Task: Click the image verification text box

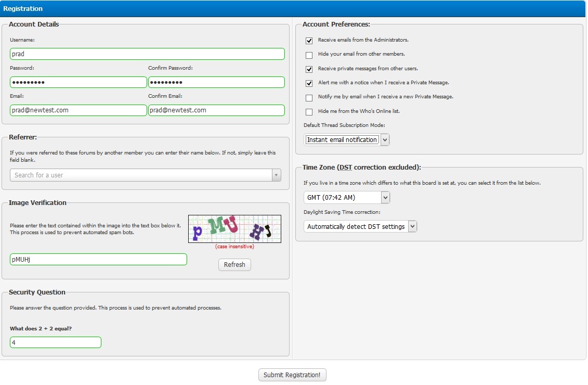Action: click(x=98, y=259)
